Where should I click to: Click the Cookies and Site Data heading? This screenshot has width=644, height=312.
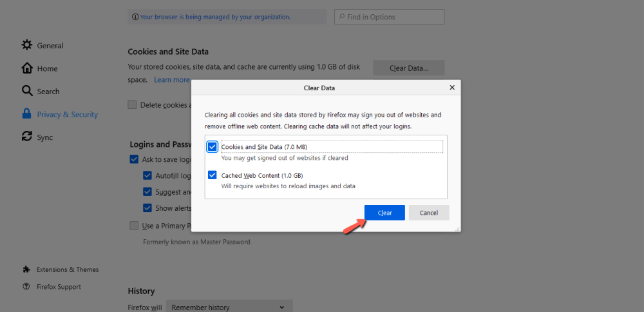168,52
